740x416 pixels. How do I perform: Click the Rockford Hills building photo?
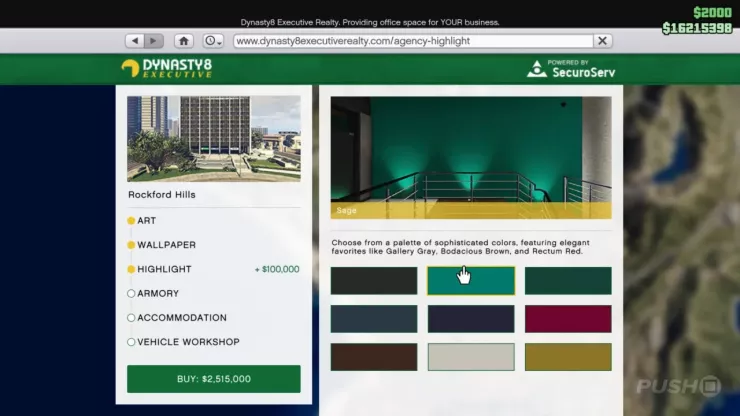tap(214, 139)
